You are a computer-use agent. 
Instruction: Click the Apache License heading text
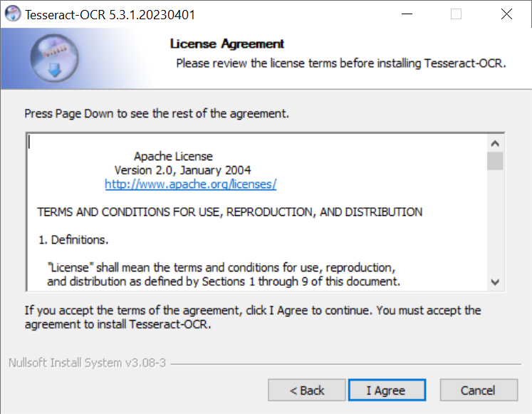click(173, 157)
